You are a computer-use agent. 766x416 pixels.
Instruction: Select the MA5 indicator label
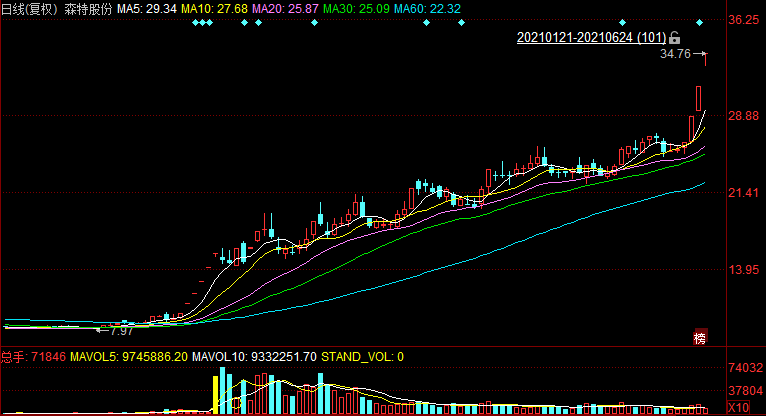tap(147, 7)
